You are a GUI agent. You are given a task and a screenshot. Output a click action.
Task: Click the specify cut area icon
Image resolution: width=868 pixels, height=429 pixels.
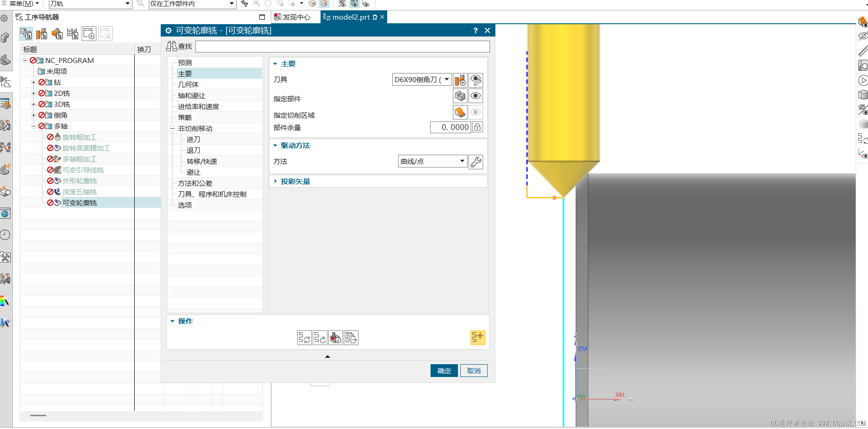click(460, 112)
